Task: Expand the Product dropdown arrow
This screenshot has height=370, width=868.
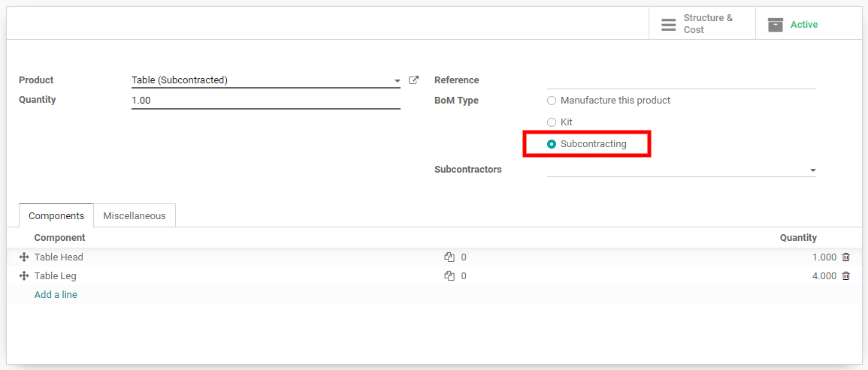Action: click(x=397, y=81)
